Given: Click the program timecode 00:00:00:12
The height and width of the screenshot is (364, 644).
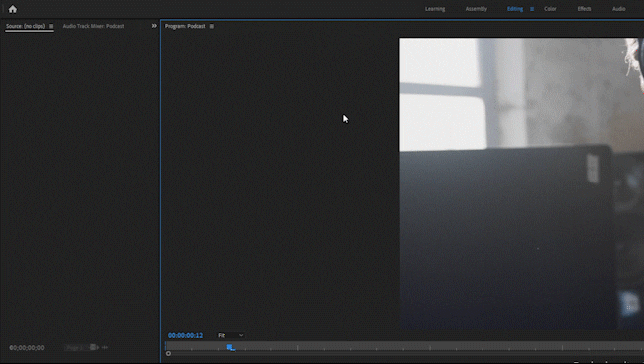Looking at the screenshot, I should click(185, 335).
